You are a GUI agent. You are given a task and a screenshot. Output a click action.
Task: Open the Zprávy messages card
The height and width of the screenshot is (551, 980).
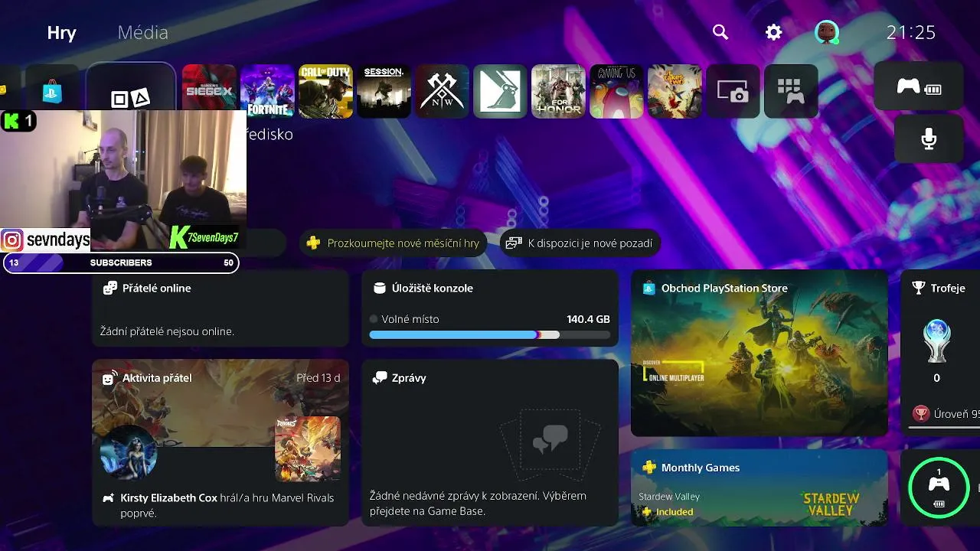(x=490, y=443)
